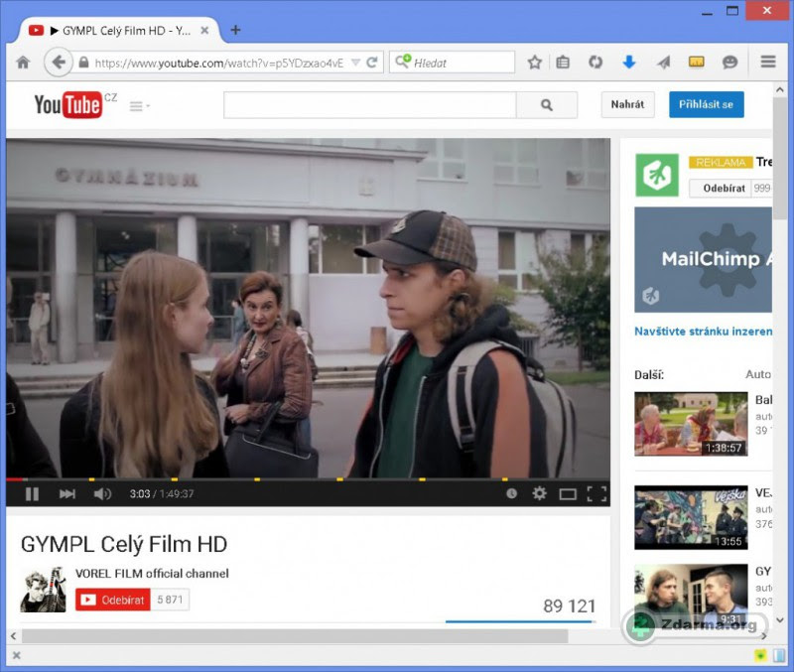This screenshot has height=672, width=794.
Task: Open VOREL FILM official channel link
Action: click(152, 574)
